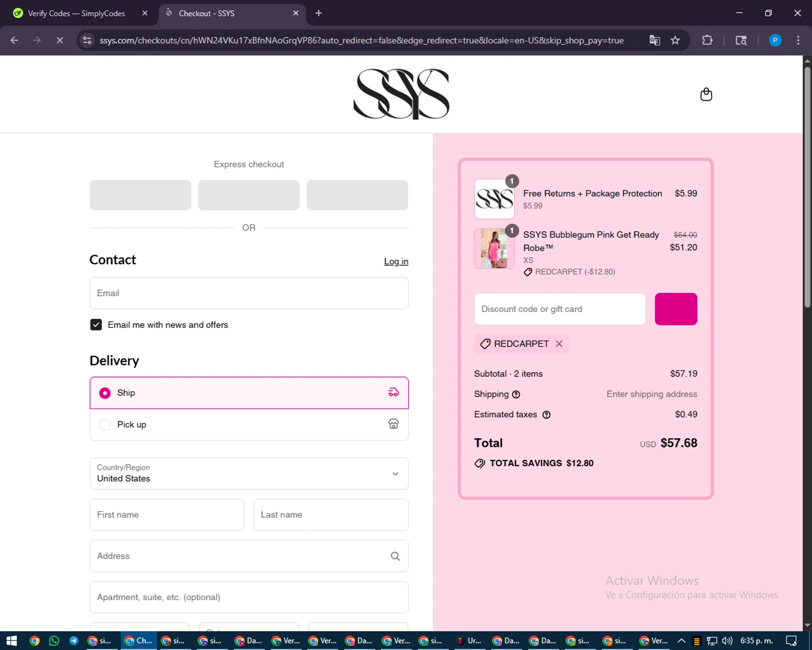Open the Estimated taxes help icon

[x=546, y=415]
